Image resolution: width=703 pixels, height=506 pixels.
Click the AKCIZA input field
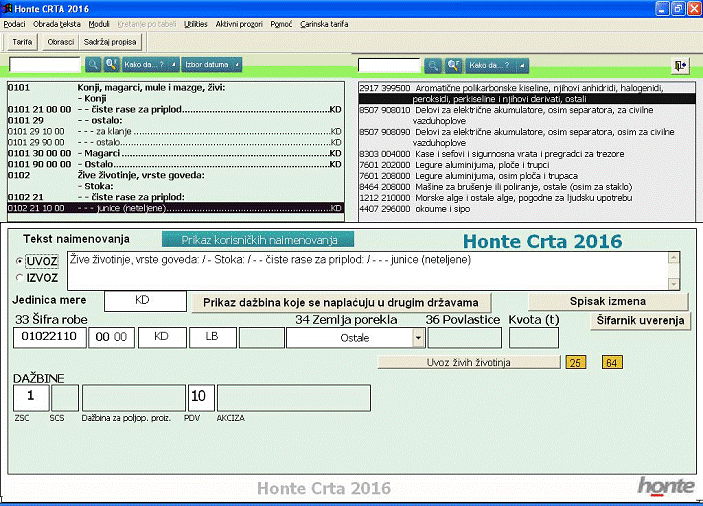coord(294,397)
